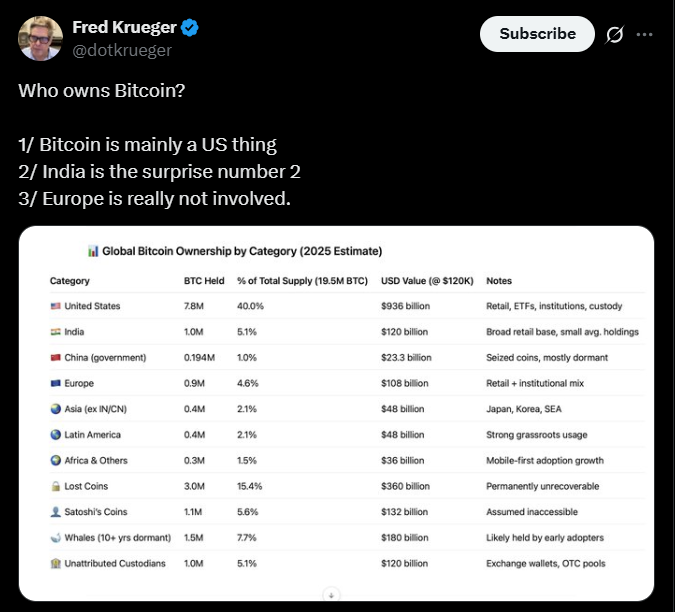
Task: Click the India flag icon
Action: point(56,332)
